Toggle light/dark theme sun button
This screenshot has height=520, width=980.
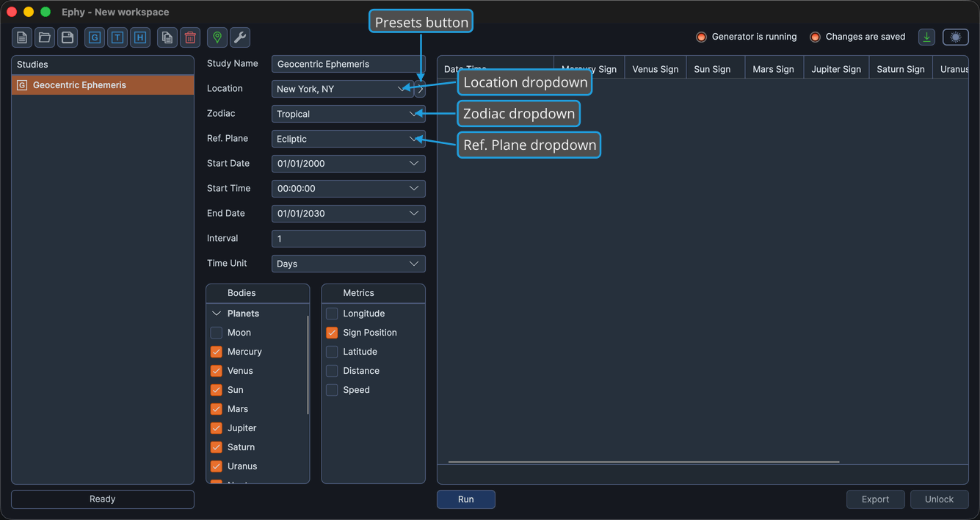956,37
